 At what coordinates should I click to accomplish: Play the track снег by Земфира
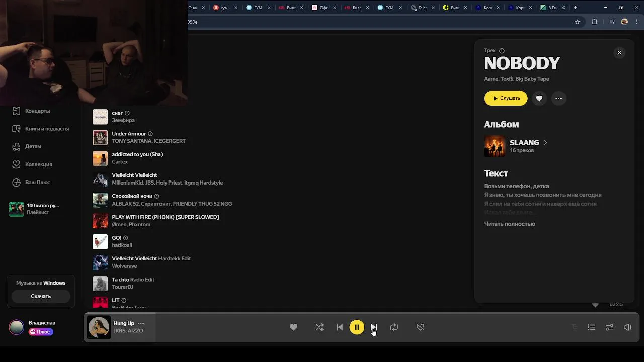[117, 113]
